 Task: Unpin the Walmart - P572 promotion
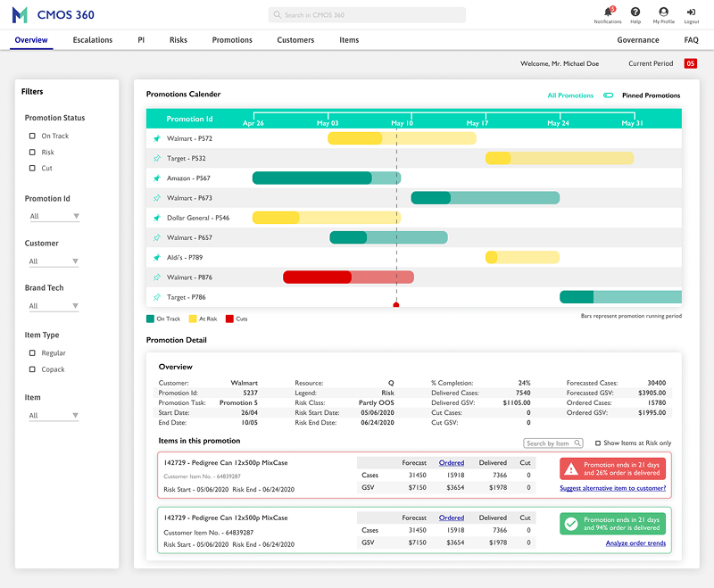click(x=157, y=138)
